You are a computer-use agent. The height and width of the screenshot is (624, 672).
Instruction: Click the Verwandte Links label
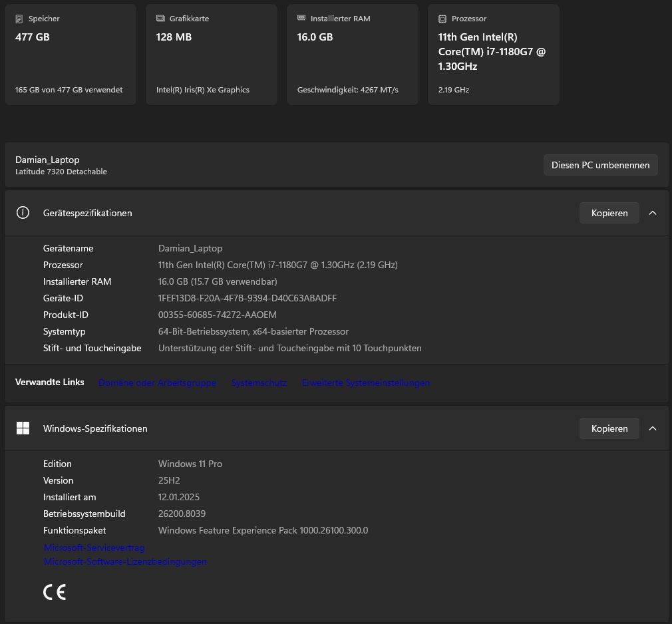[x=50, y=382]
